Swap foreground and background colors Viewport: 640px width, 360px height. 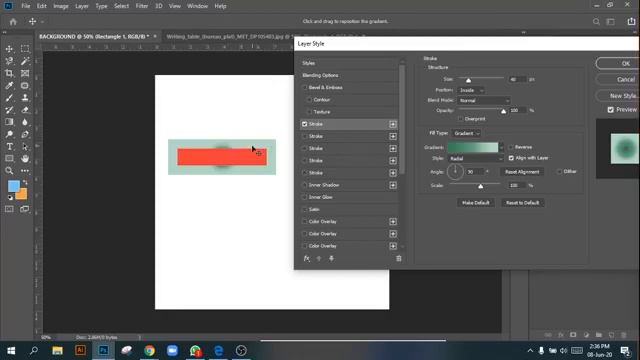coord(25,182)
